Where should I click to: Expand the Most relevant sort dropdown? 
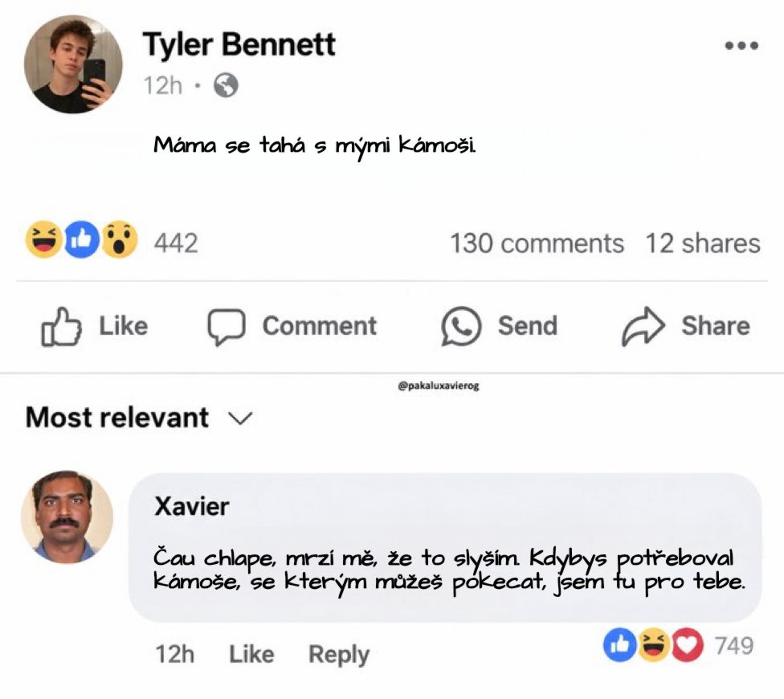140,418
